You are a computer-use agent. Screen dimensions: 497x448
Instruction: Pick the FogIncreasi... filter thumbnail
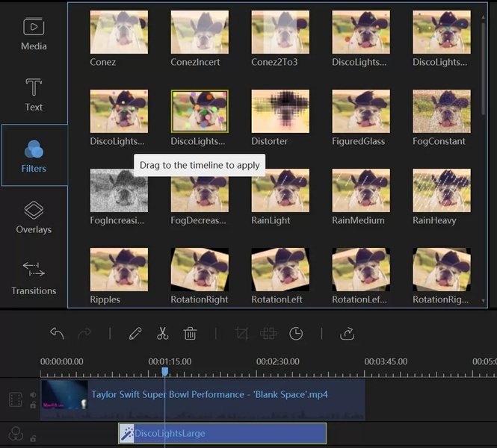[x=119, y=190]
